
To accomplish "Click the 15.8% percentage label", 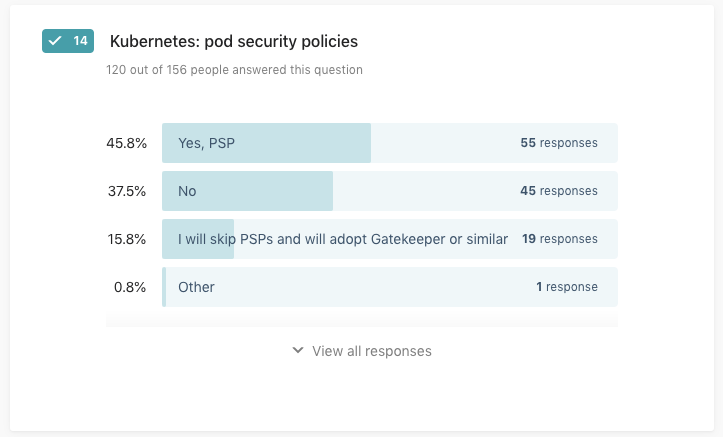I will (127, 239).
